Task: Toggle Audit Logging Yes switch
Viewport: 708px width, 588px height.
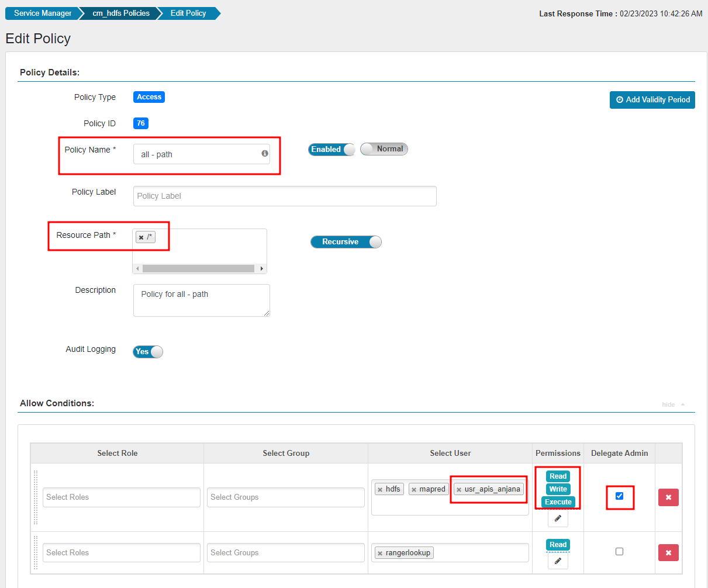Action: pos(148,352)
